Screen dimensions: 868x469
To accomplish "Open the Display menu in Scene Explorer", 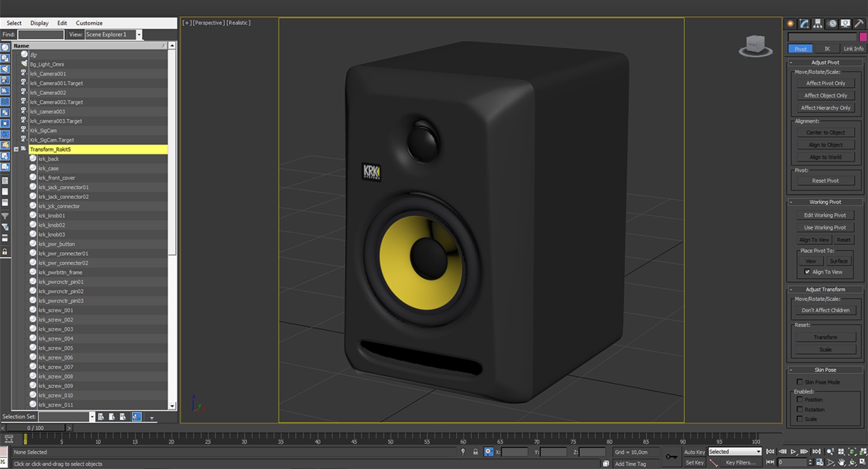I will (39, 23).
